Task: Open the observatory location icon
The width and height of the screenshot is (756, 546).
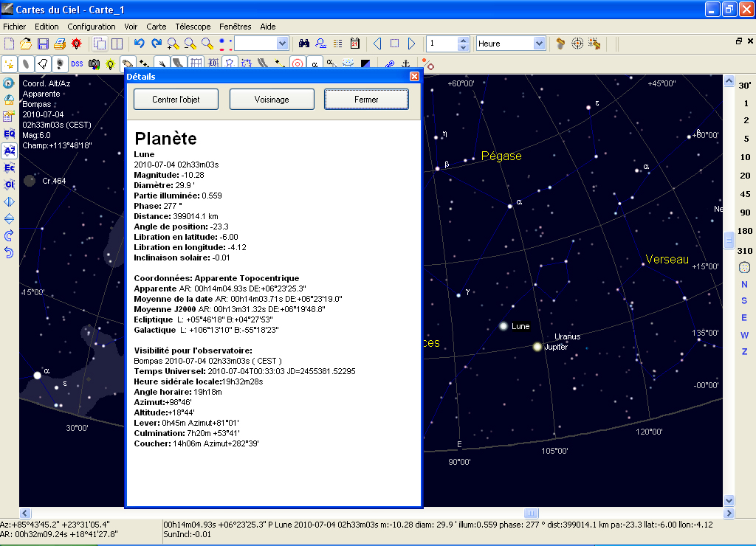Action: pyautogui.click(x=9, y=100)
